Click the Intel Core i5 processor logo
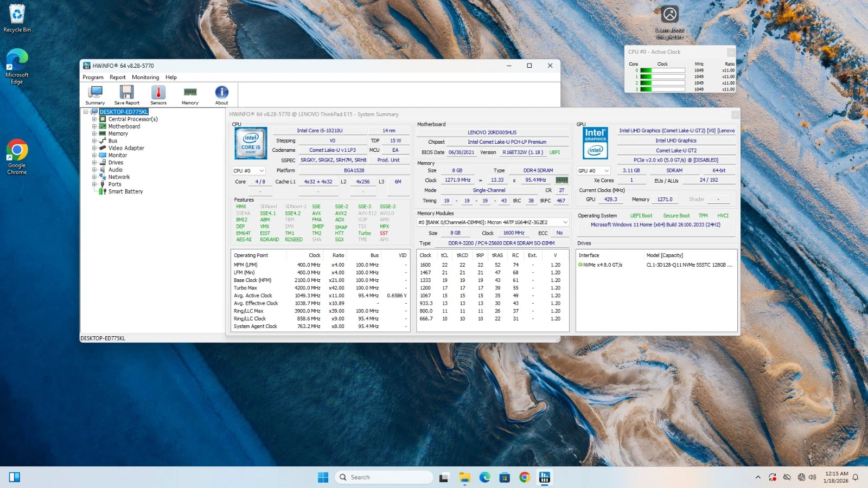The height and width of the screenshot is (488, 868). 251,143
